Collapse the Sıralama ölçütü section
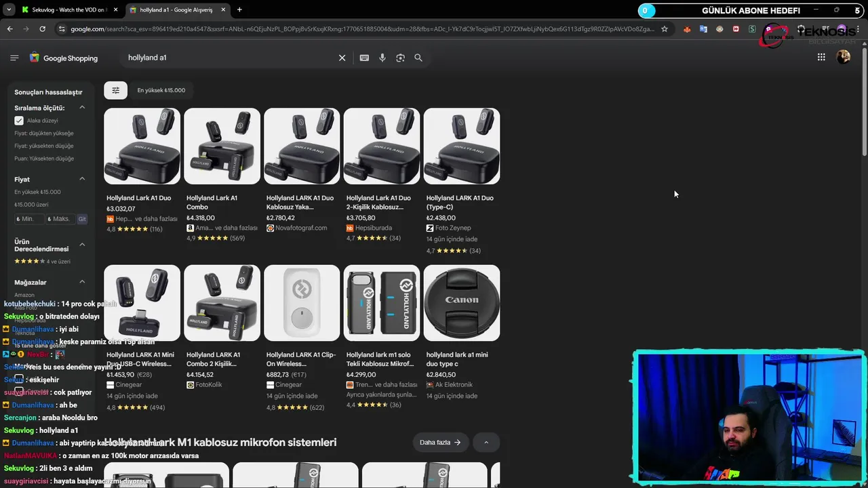This screenshot has width=868, height=488. [82, 108]
